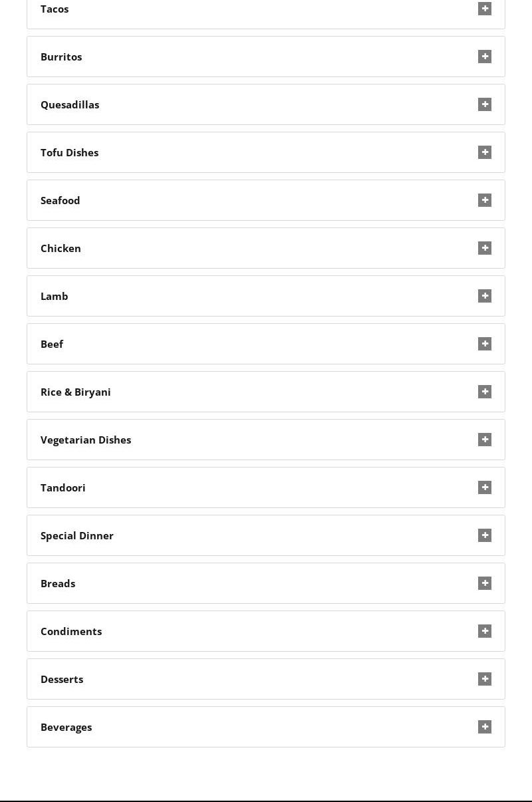Click the Desserts heading text
The height and width of the screenshot is (802, 532).
(62, 679)
